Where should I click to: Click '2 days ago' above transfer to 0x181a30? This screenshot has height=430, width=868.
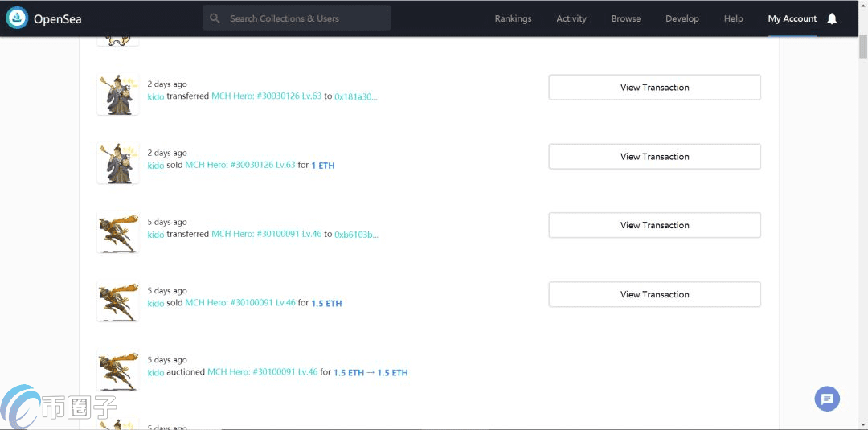[x=167, y=84]
